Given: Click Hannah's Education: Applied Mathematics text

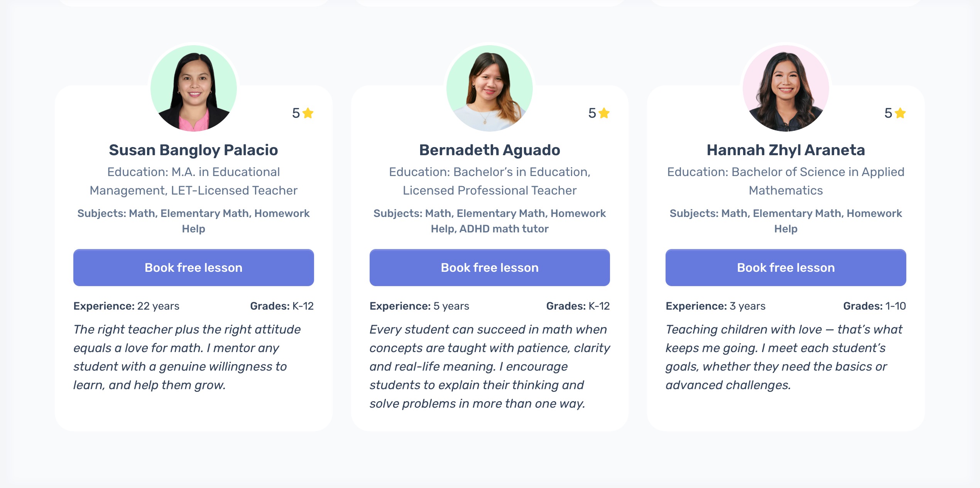Looking at the screenshot, I should (786, 181).
